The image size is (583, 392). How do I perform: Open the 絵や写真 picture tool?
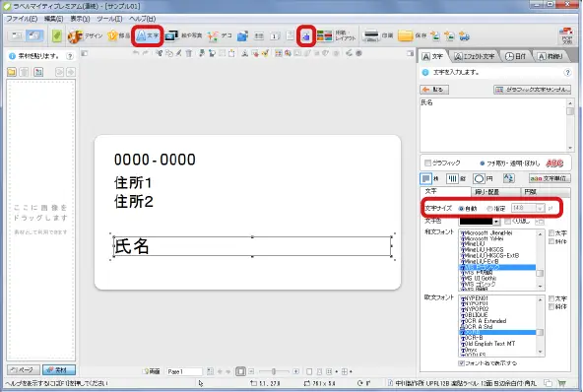[x=183, y=36]
